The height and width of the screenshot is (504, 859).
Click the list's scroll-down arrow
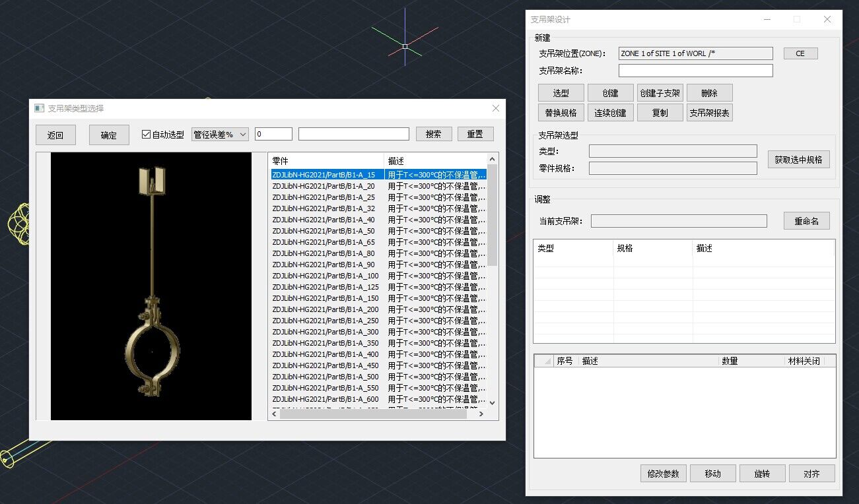click(492, 402)
